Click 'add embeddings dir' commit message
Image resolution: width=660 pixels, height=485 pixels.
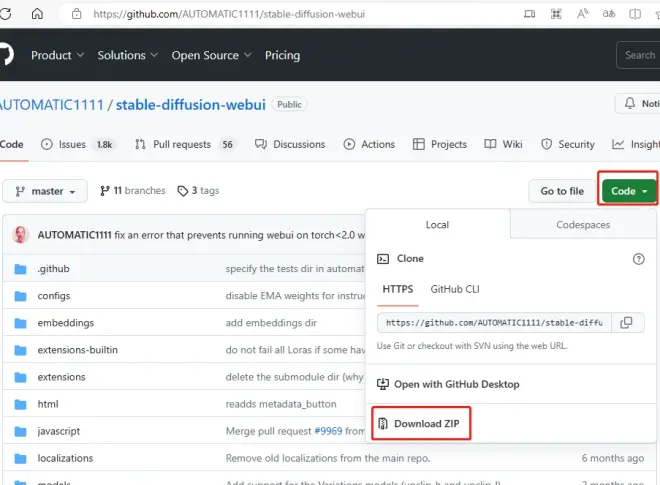point(271,322)
